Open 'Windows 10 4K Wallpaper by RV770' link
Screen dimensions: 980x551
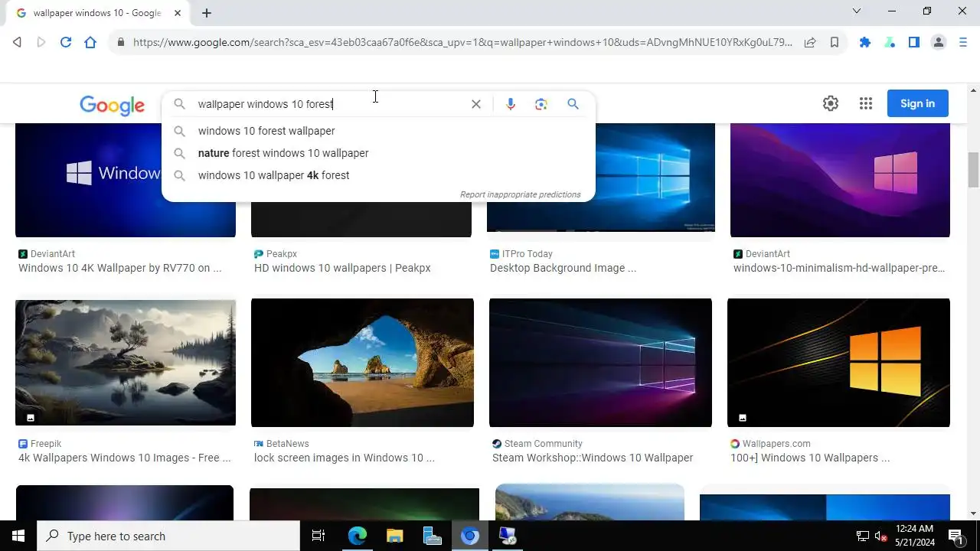(x=119, y=268)
